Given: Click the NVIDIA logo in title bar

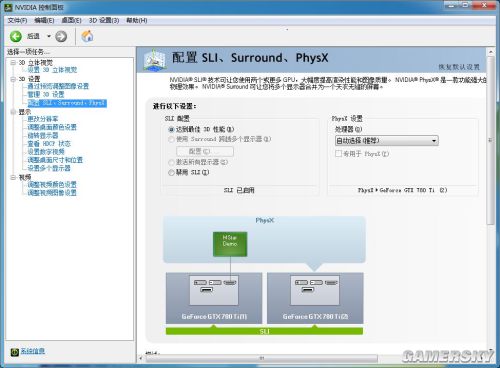Looking at the screenshot, I should 8,7.
